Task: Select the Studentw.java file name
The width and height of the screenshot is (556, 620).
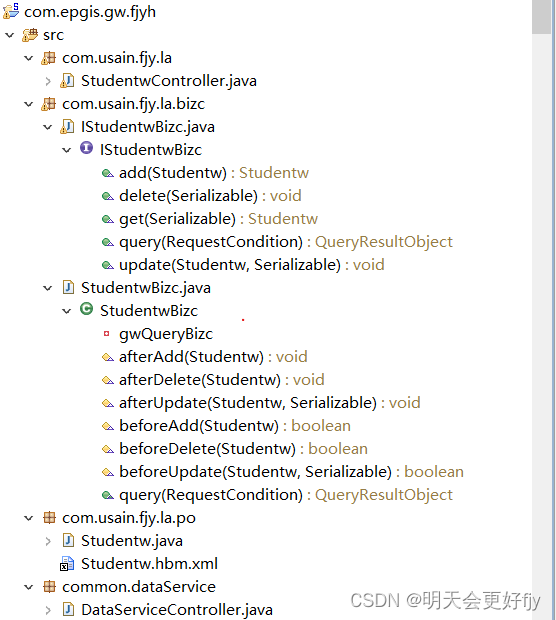Action: [x=132, y=541]
